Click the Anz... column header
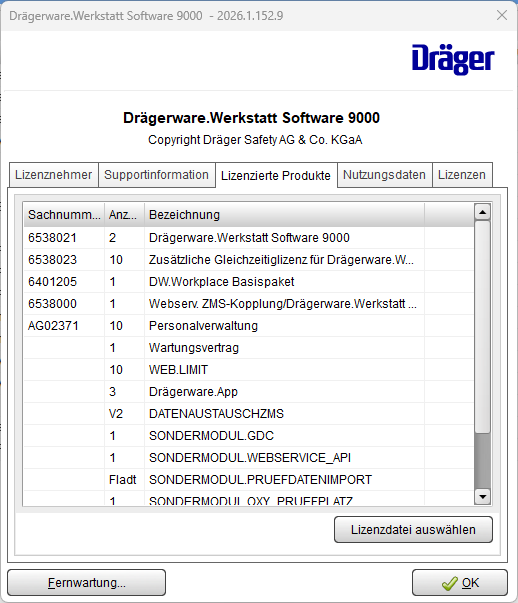Screen dimensions: 518x603 click(124, 215)
